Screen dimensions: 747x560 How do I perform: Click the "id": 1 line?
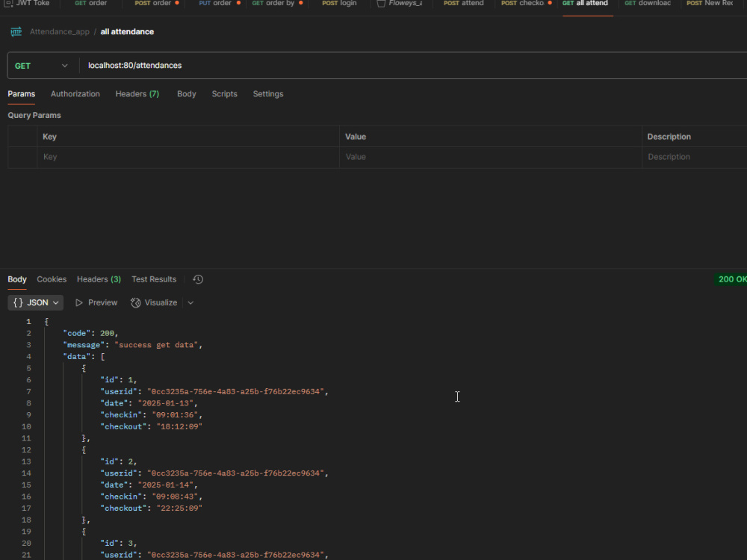point(119,380)
